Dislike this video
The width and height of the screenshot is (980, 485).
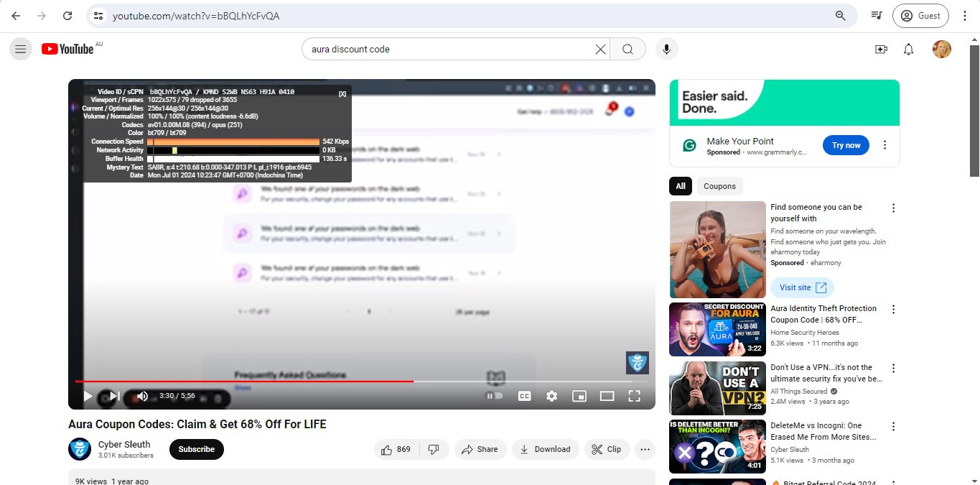tap(434, 450)
